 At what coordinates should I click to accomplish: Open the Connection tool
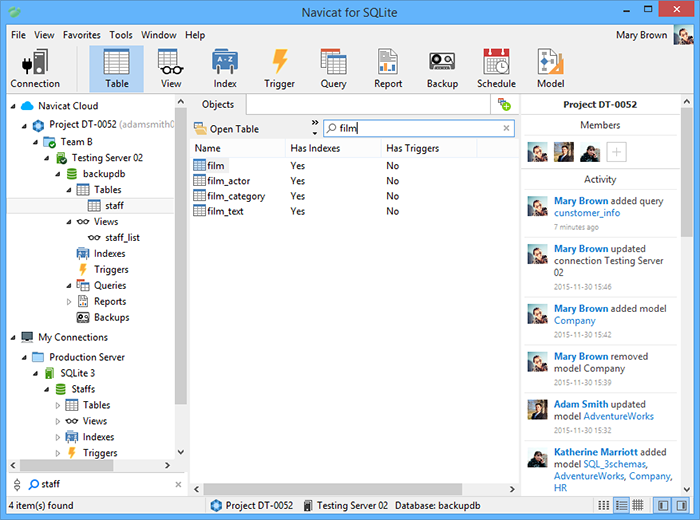(35, 69)
